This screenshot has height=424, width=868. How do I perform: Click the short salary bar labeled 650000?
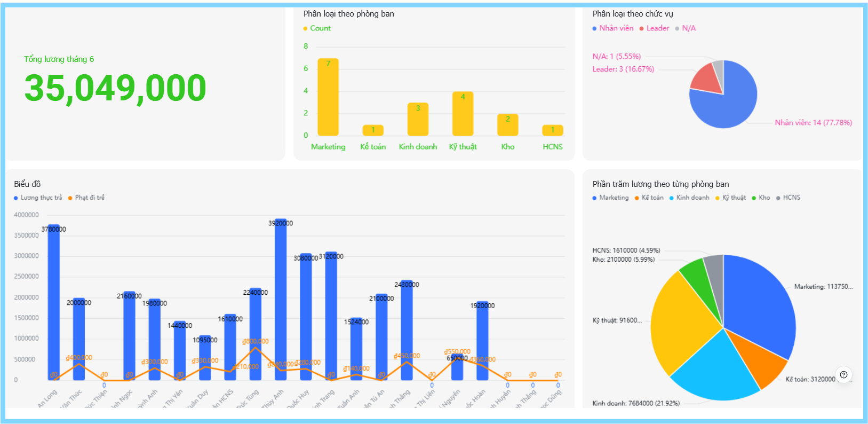pyautogui.click(x=457, y=367)
